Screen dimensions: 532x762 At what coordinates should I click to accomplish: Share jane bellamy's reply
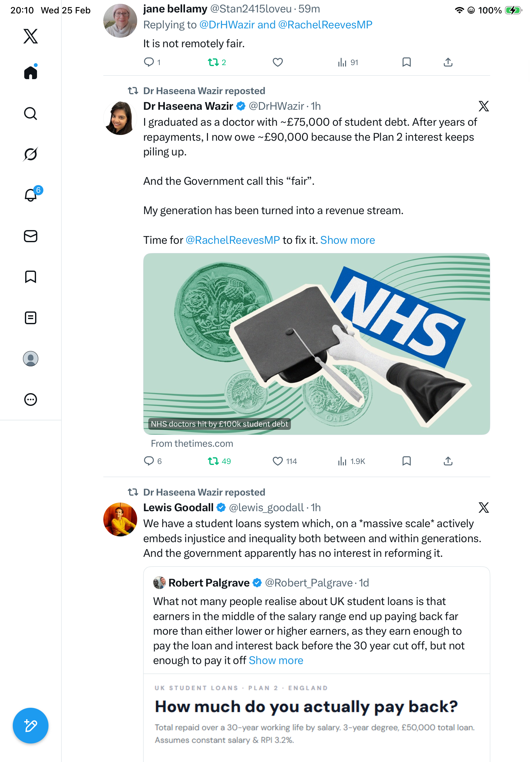tap(448, 62)
